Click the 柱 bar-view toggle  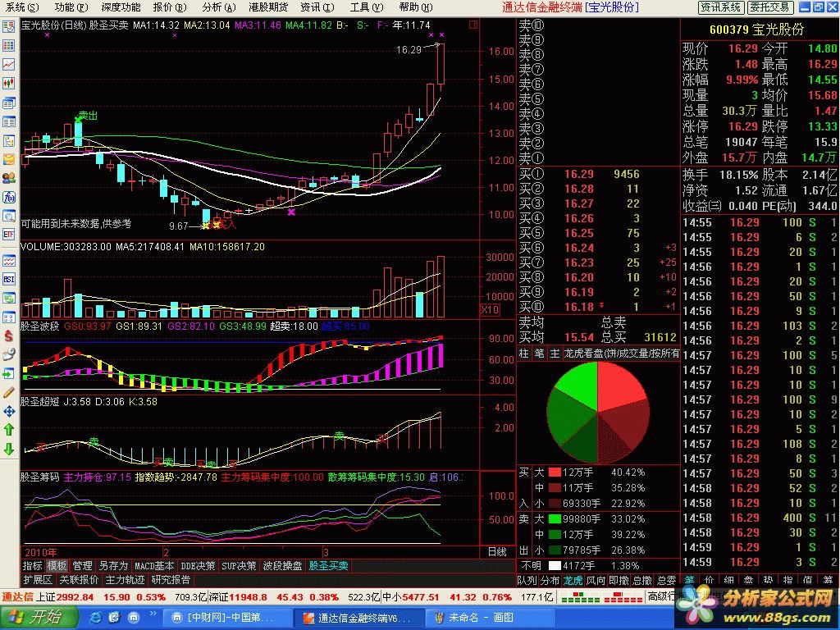(x=523, y=354)
